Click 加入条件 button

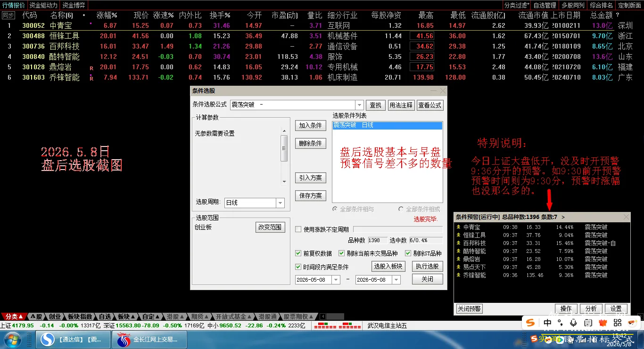point(311,125)
